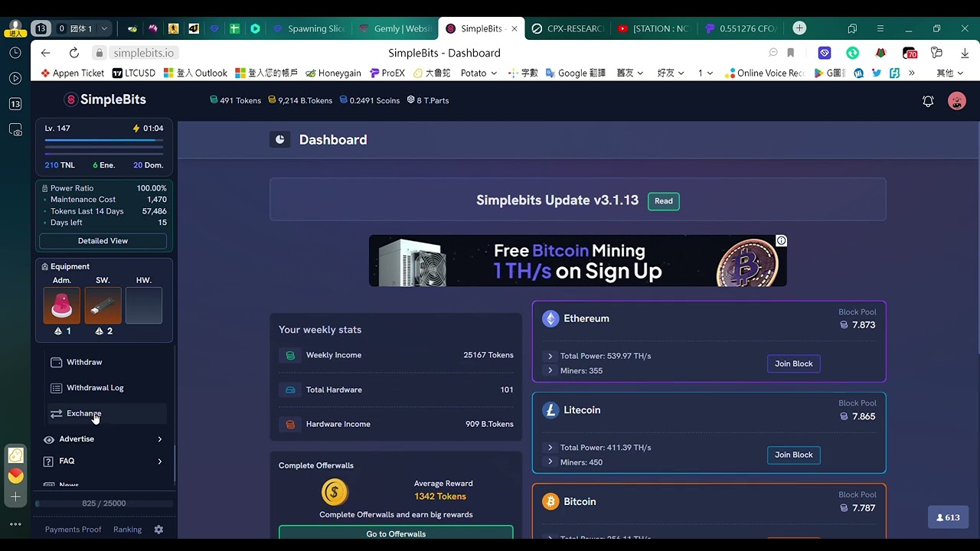Open the Ranking link

click(x=127, y=530)
